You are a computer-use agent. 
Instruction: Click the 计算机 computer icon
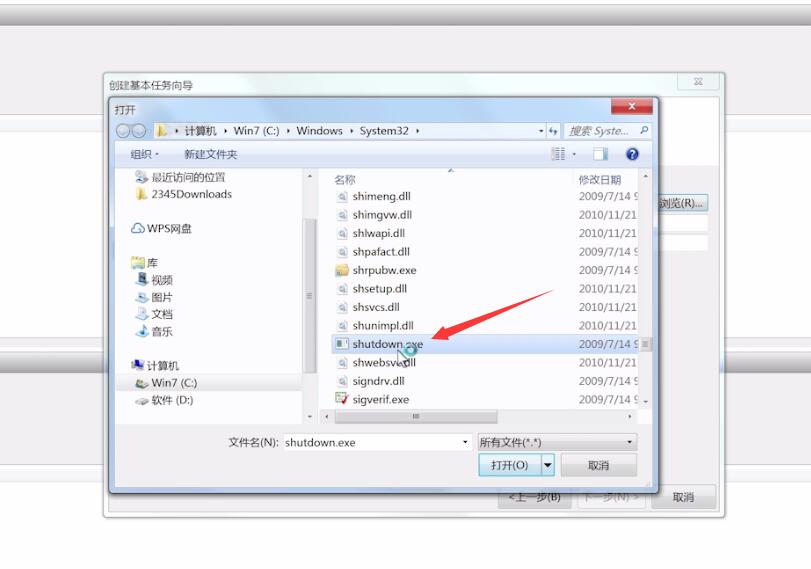138,365
